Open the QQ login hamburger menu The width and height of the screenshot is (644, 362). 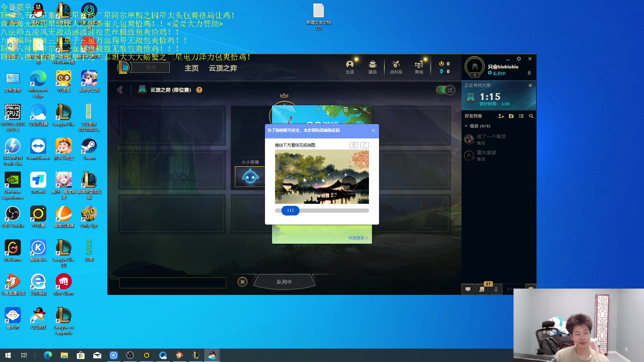pyautogui.click(x=345, y=109)
